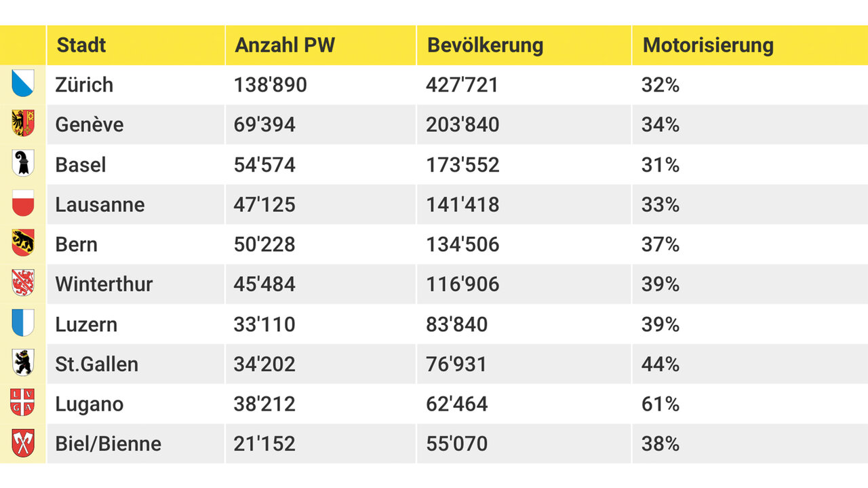Select the Anzahl PW column header
Image resolution: width=868 pixels, height=488 pixels.
pos(285,45)
